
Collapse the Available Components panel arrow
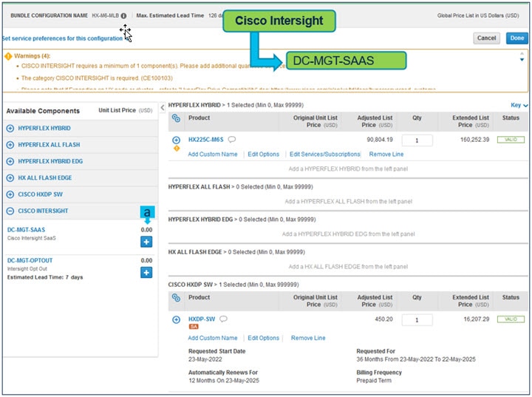[x=163, y=108]
